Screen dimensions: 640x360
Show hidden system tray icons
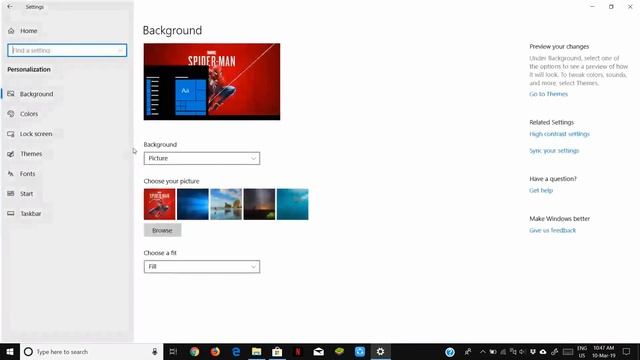pyautogui.click(x=483, y=352)
